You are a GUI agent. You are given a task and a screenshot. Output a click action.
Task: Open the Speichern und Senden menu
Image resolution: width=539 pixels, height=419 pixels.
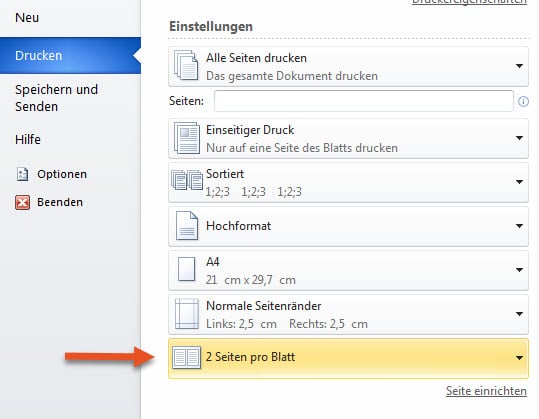click(56, 98)
